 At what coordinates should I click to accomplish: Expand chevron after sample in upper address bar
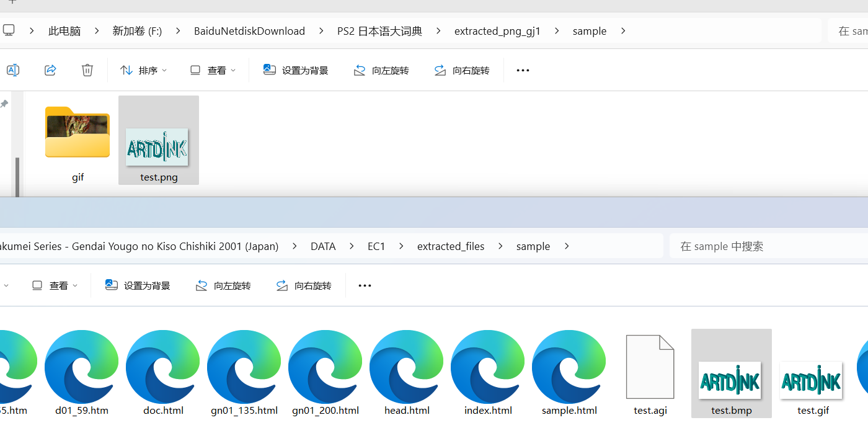(623, 31)
